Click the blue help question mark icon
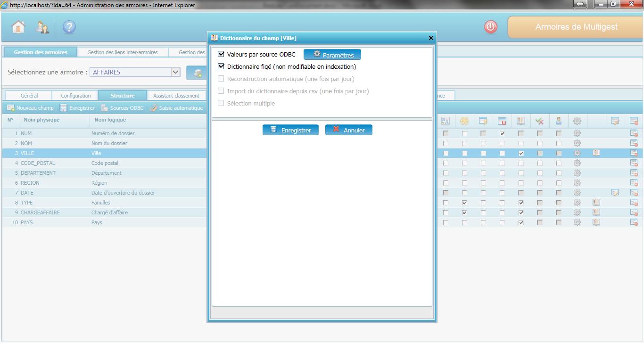Screen dimensions: 644x343 [x=69, y=27]
